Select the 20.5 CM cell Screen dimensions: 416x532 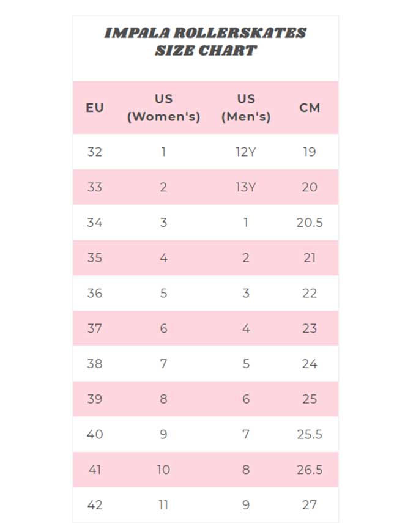click(x=310, y=223)
